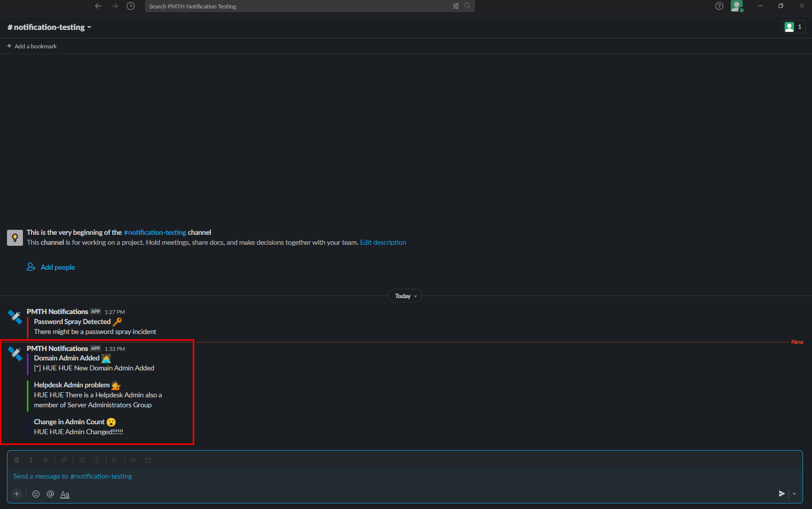Click Add a bookmark

pyautogui.click(x=32, y=46)
